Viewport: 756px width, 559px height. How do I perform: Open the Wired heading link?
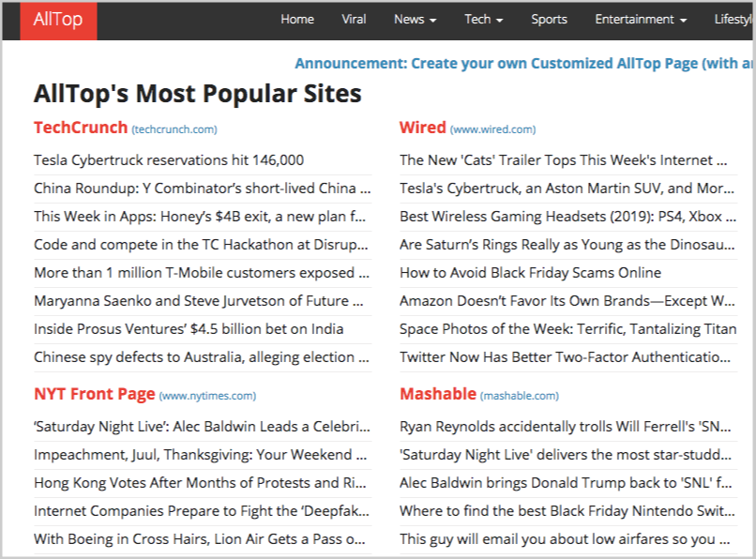423,128
